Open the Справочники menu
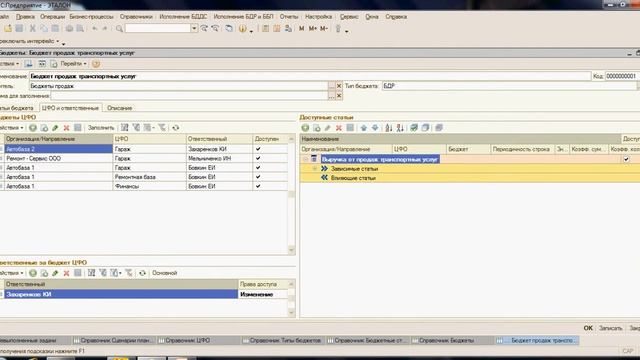640x360 pixels. pos(136,17)
